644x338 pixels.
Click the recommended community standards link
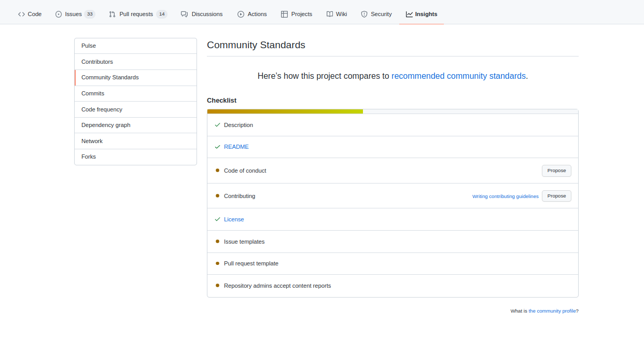pyautogui.click(x=458, y=76)
